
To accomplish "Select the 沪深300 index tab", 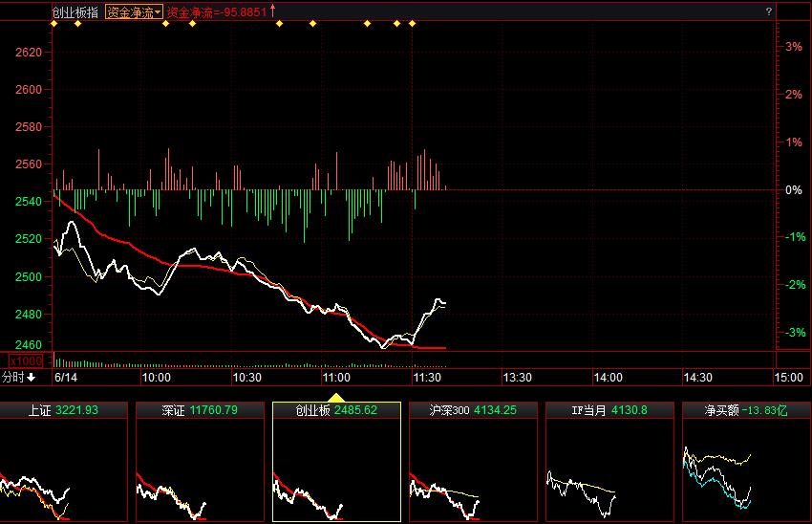I will (472, 410).
